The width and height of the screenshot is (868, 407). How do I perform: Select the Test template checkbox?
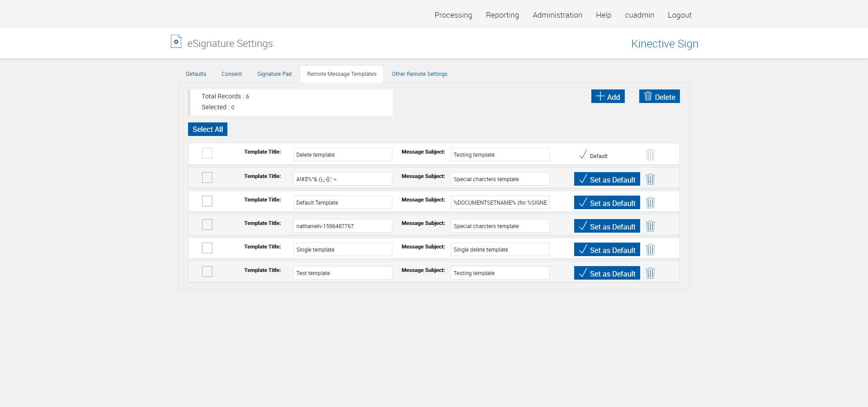(x=207, y=271)
